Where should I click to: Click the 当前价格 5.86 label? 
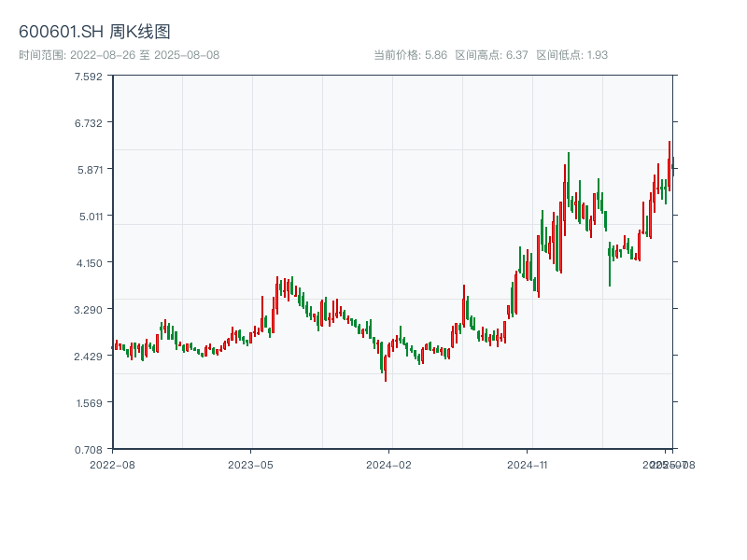coord(410,55)
